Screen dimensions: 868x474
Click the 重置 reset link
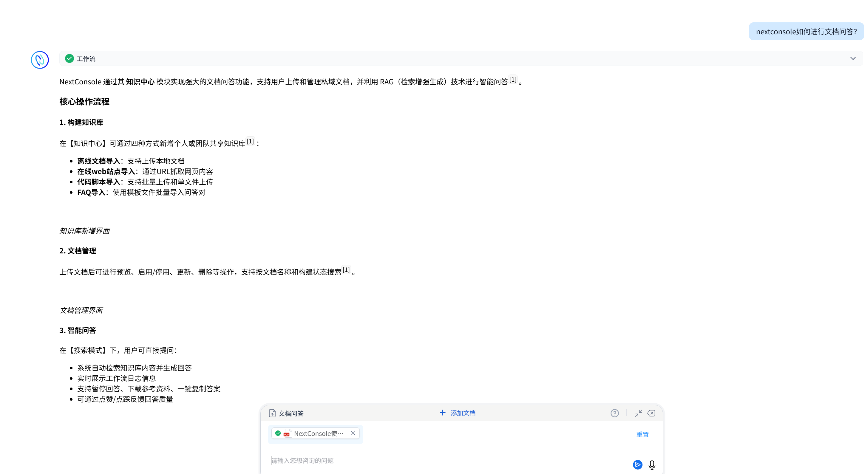642,434
